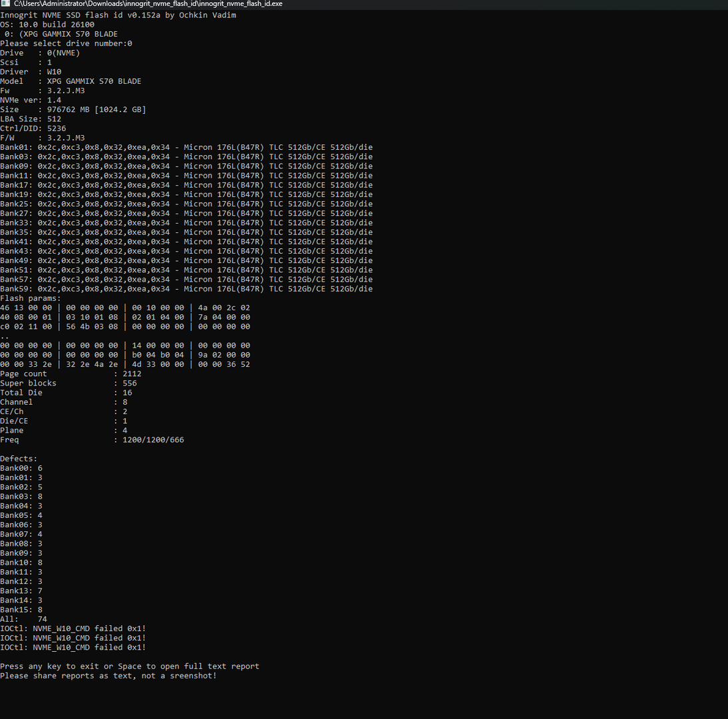Click the 'Plane : 4' line
This screenshot has height=719, width=728.
[64, 431]
